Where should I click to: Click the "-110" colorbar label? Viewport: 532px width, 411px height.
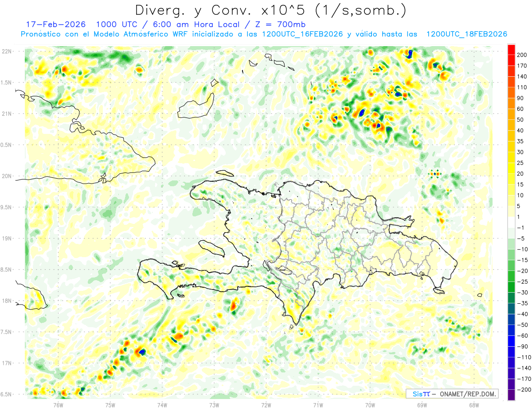click(x=524, y=357)
